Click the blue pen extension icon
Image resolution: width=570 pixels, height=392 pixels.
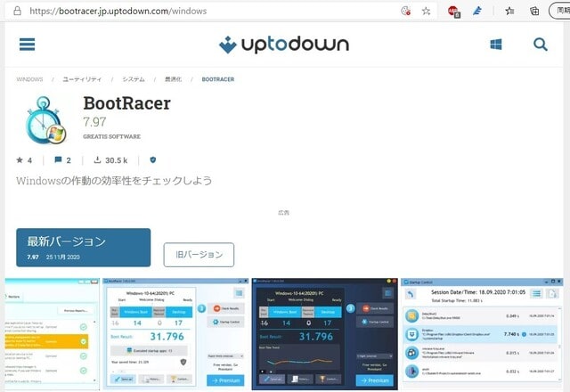pos(477,11)
